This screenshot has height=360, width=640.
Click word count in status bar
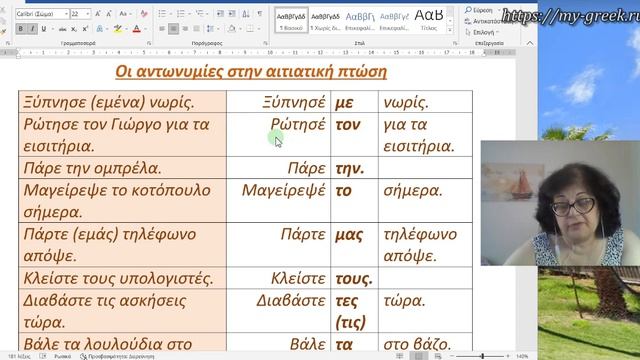click(19, 356)
